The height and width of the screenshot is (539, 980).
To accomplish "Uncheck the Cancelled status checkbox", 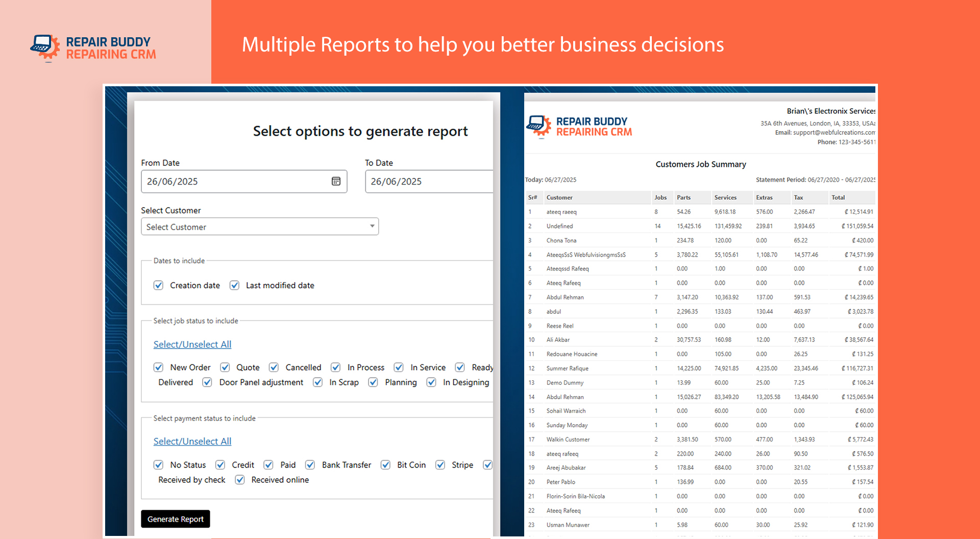I will 274,367.
